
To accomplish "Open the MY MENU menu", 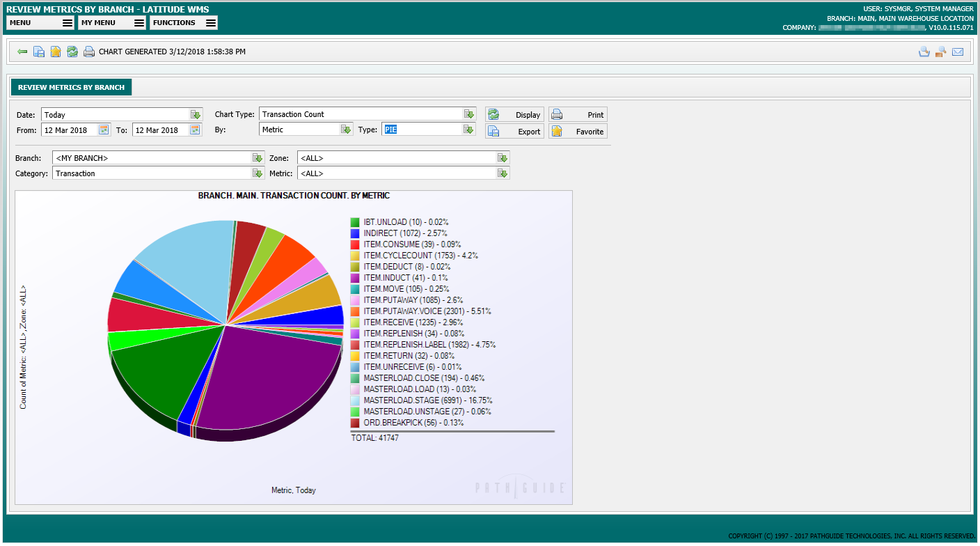I will coord(111,23).
